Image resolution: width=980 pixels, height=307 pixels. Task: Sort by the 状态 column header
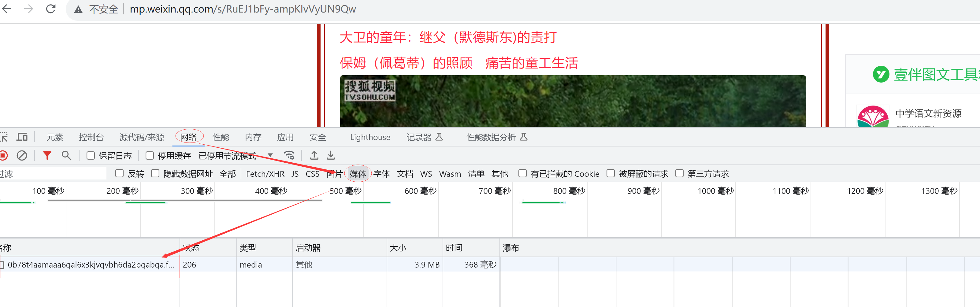coord(208,248)
